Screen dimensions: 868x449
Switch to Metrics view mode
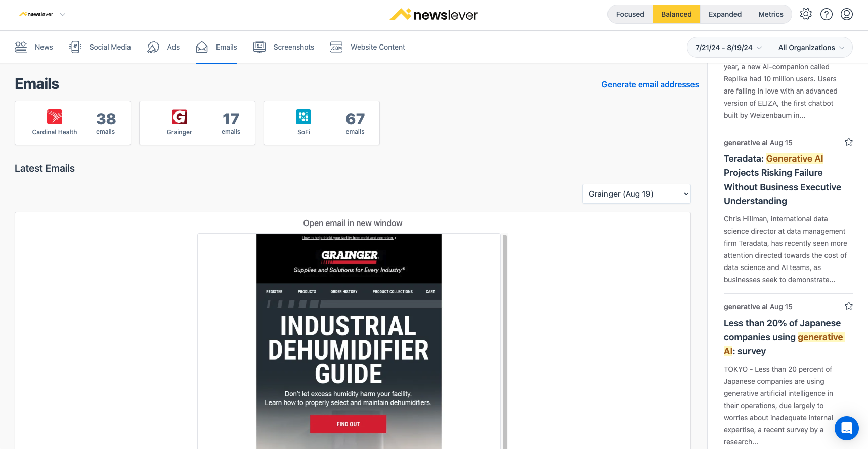point(771,14)
